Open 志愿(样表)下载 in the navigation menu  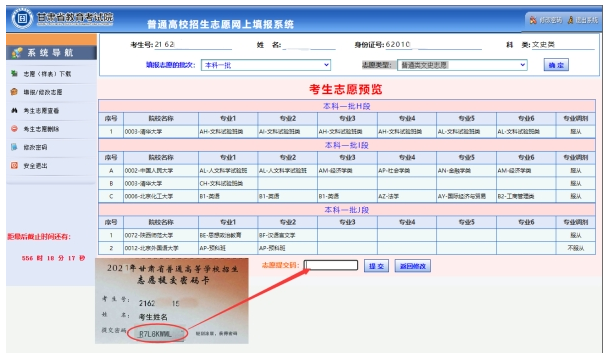47,74
